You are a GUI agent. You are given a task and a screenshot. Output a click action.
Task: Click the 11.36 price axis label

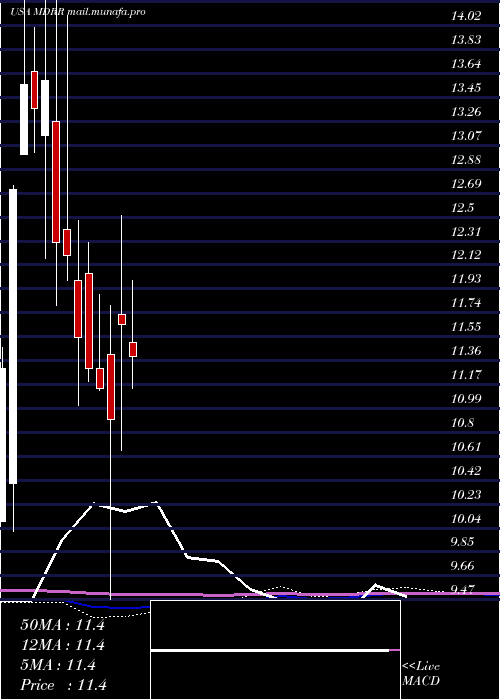click(466, 351)
